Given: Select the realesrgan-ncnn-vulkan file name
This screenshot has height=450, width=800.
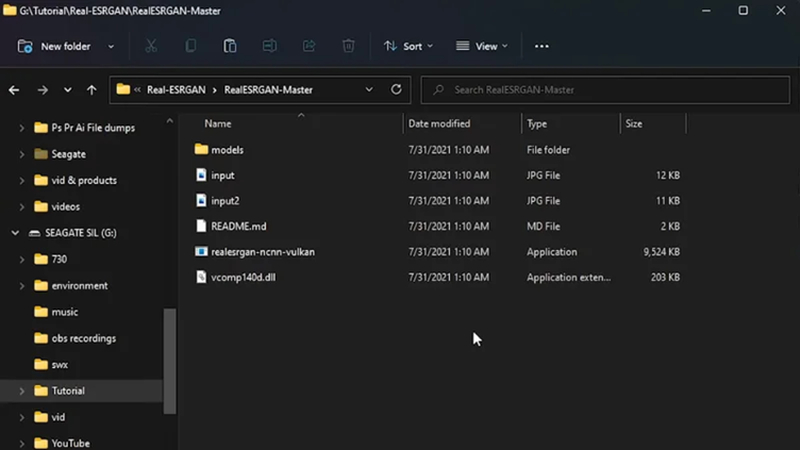Looking at the screenshot, I should coord(263,252).
